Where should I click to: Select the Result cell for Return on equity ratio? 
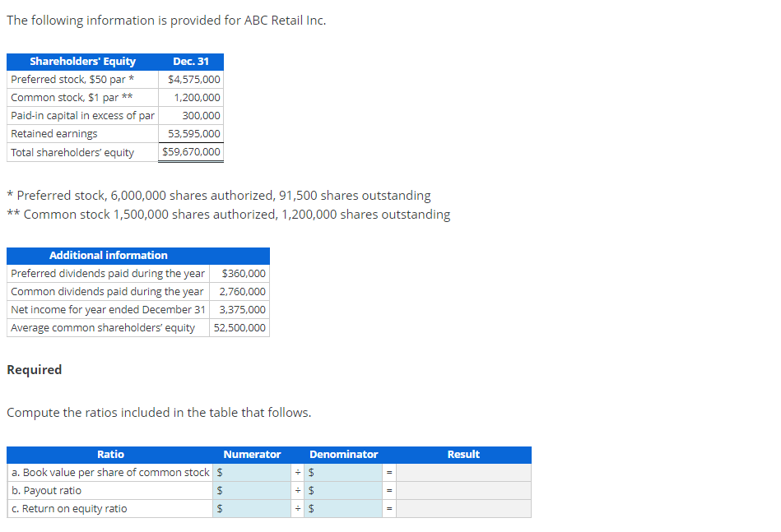(463, 508)
